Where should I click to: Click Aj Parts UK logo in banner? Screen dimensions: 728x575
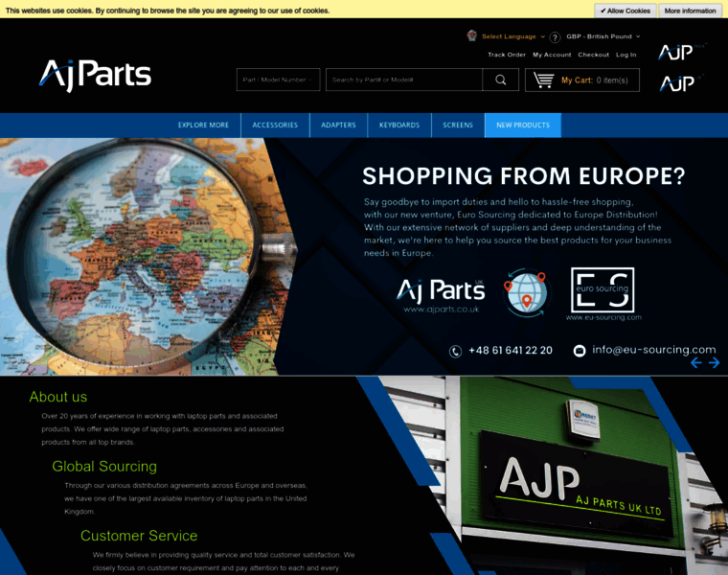click(x=441, y=290)
